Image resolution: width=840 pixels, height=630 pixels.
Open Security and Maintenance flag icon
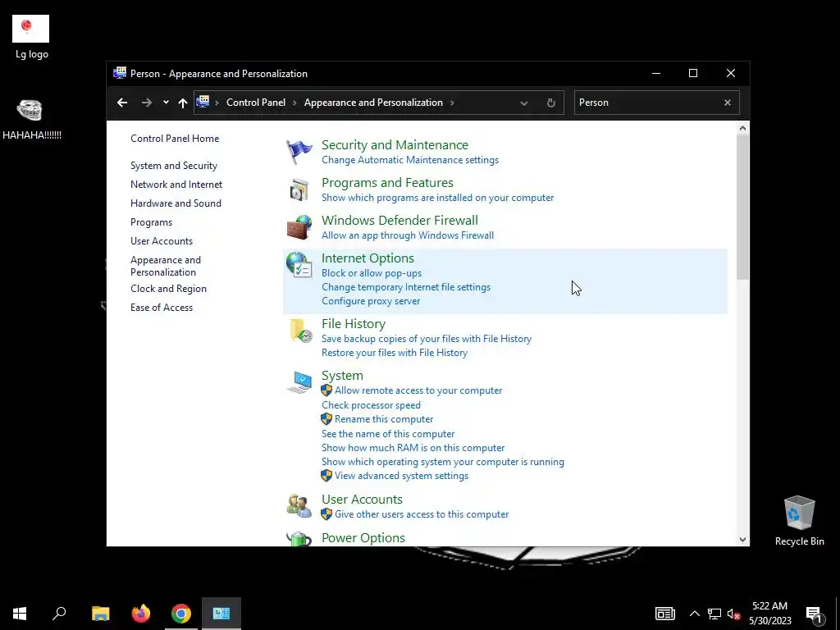tap(299, 152)
